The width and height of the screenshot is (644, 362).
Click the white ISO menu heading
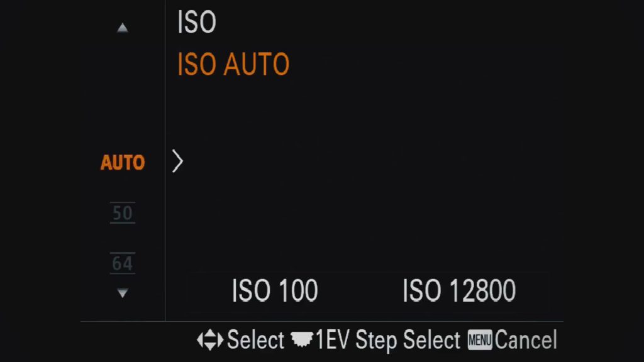[x=196, y=22]
